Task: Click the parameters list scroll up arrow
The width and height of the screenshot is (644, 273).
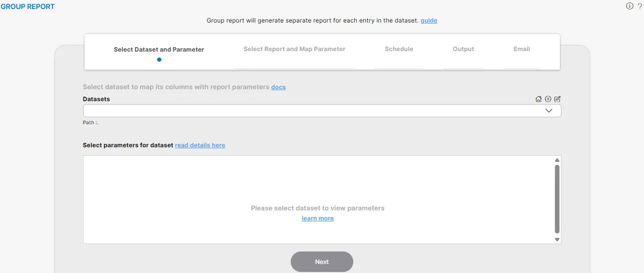Action: tap(557, 160)
